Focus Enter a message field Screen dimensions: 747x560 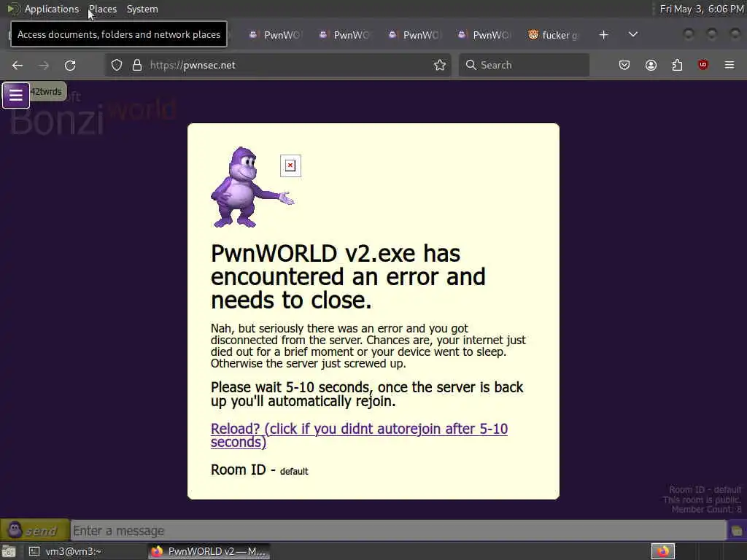(x=398, y=531)
